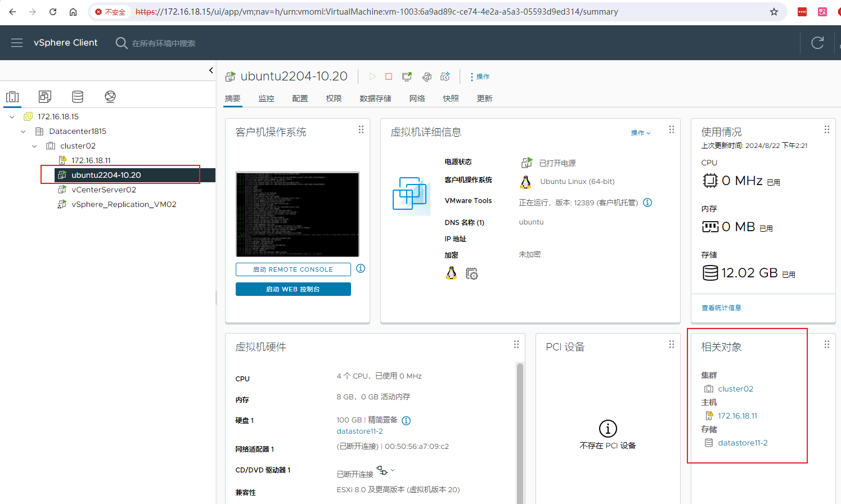This screenshot has height=504, width=841.
Task: Open the VM console thumbnail preview
Action: (298, 214)
